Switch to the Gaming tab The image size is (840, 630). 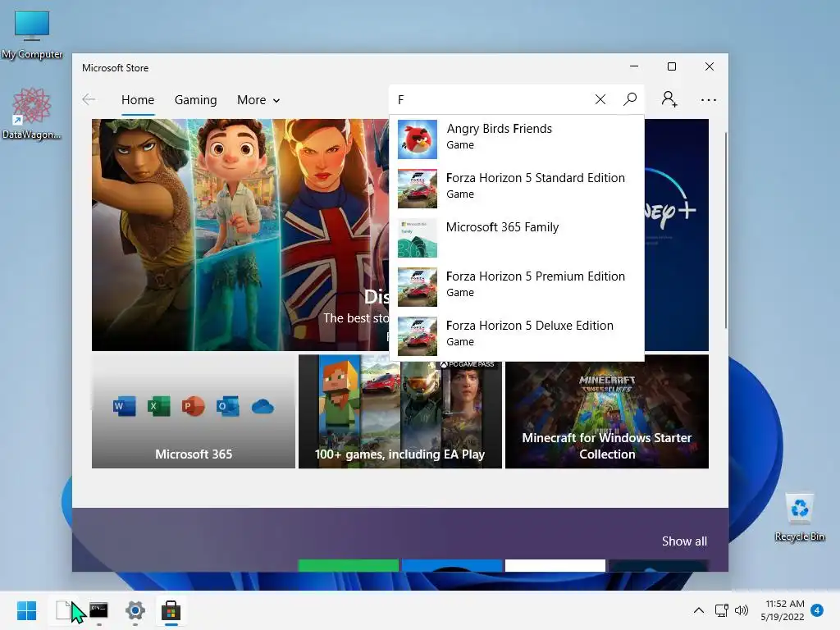point(195,100)
